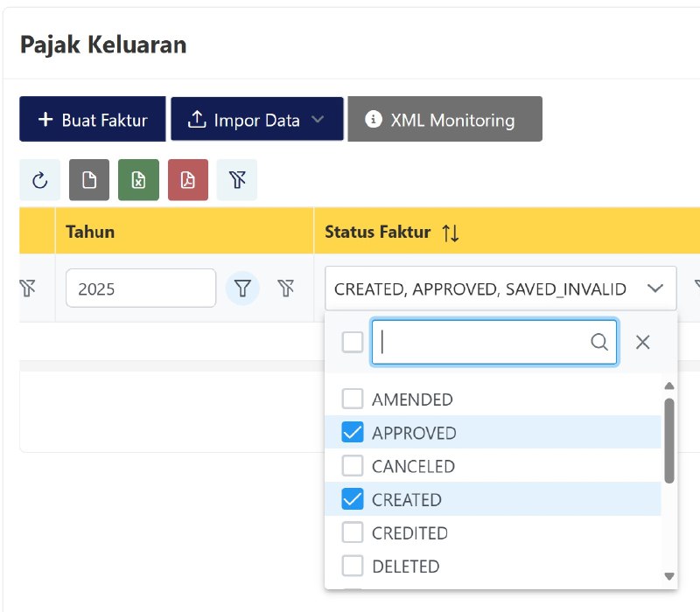Toggle the select-all checkbox in the dropdown
The height and width of the screenshot is (612, 700).
pyautogui.click(x=352, y=342)
